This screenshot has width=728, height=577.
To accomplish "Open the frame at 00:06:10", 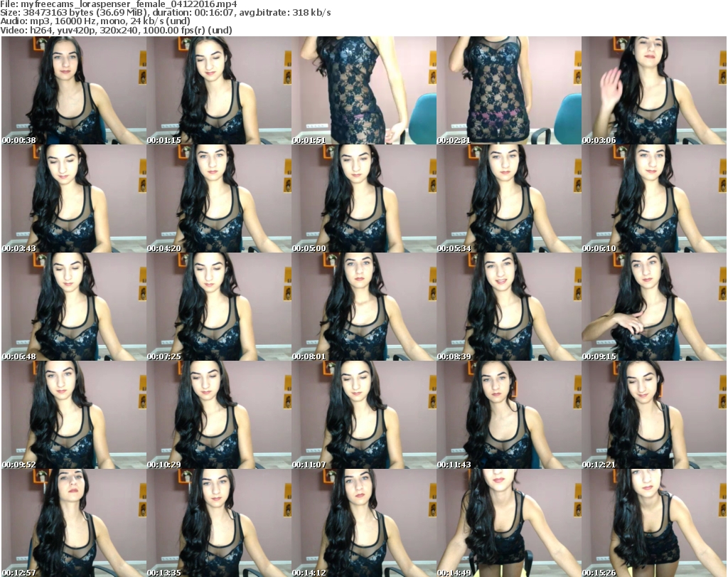I will (x=653, y=198).
